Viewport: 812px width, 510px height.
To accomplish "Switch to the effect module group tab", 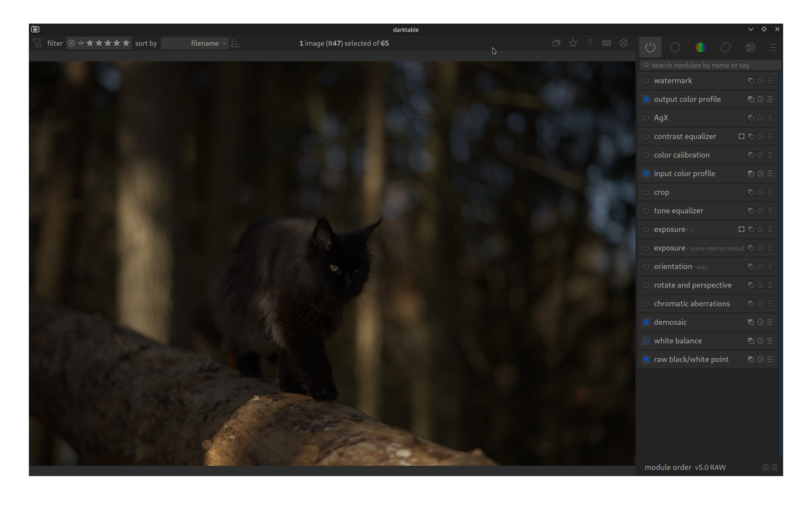I will tap(750, 47).
